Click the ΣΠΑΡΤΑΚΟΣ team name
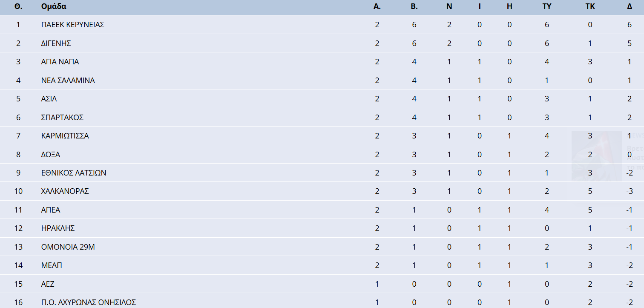Image resolution: width=644 pixels, height=308 pixels. coord(62,117)
